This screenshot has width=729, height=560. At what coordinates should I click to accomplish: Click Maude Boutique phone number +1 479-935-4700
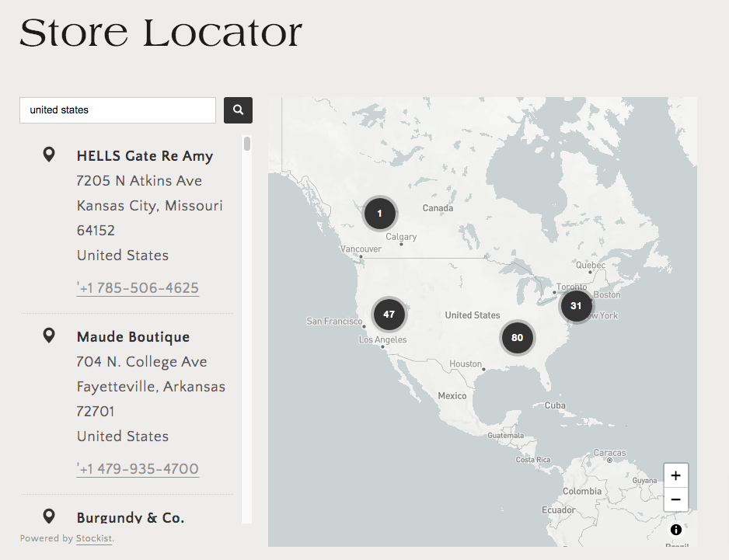click(x=138, y=469)
